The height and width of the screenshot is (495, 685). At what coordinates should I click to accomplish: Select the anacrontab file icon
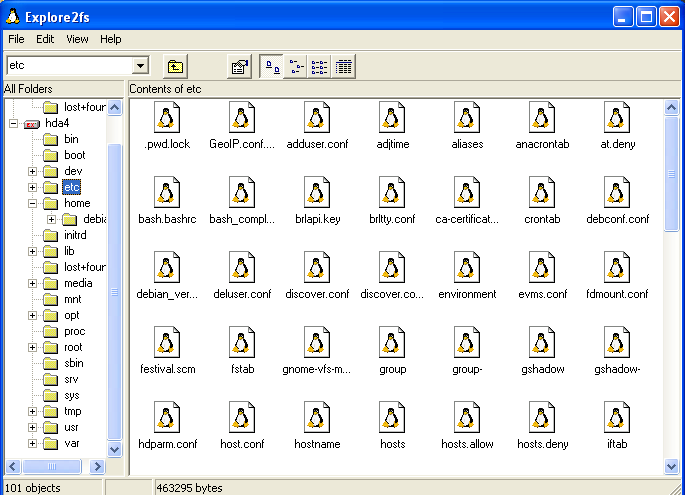(x=542, y=117)
